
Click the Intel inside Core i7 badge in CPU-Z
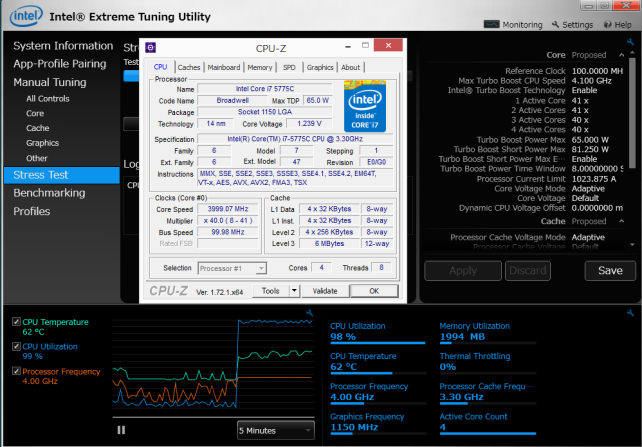click(x=364, y=106)
